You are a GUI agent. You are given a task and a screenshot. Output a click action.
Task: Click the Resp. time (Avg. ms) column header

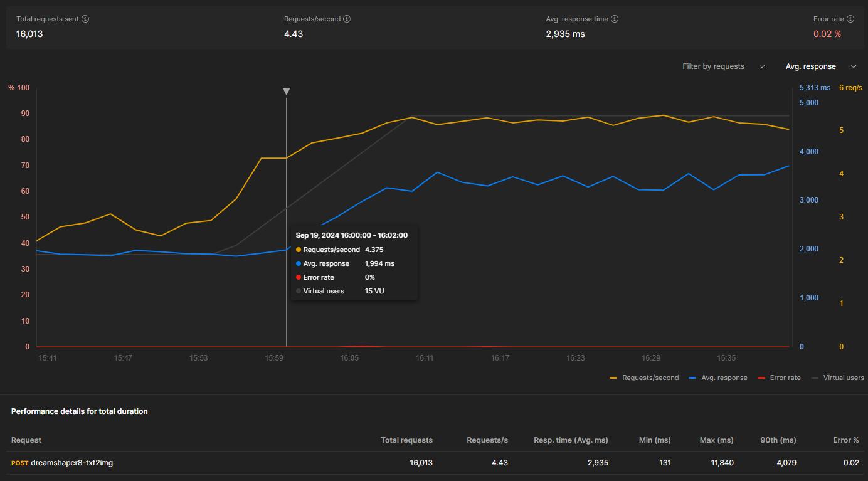click(571, 440)
